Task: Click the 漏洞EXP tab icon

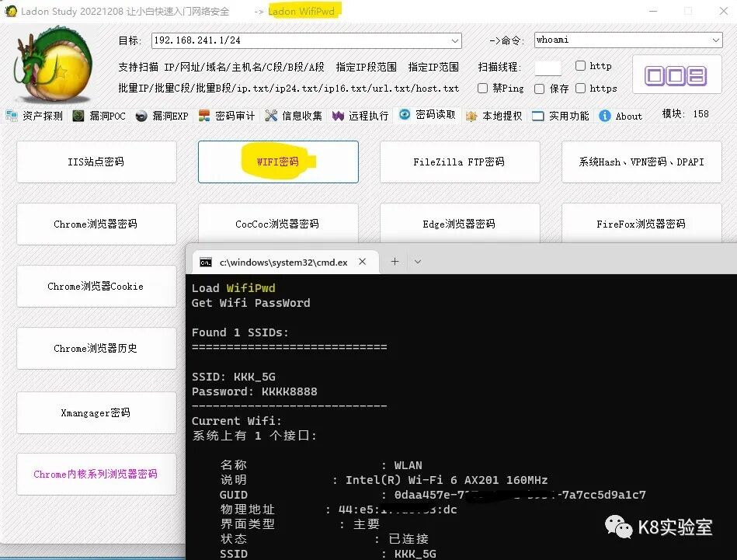Action: click(x=141, y=116)
